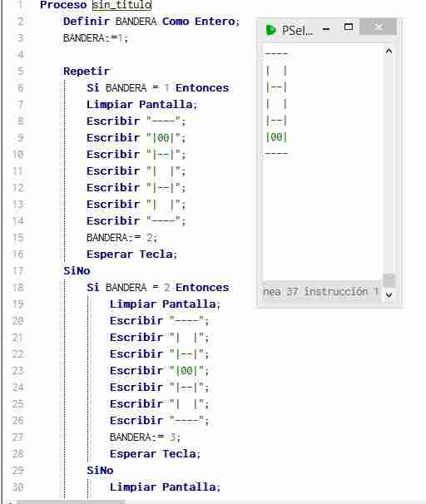Click line number 18 in the gutter

tap(18, 287)
